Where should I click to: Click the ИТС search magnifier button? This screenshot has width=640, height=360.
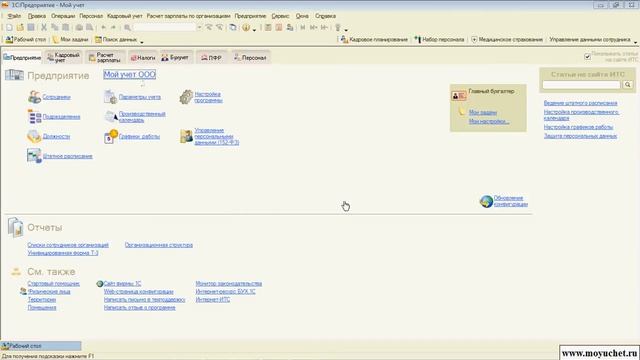point(627,85)
